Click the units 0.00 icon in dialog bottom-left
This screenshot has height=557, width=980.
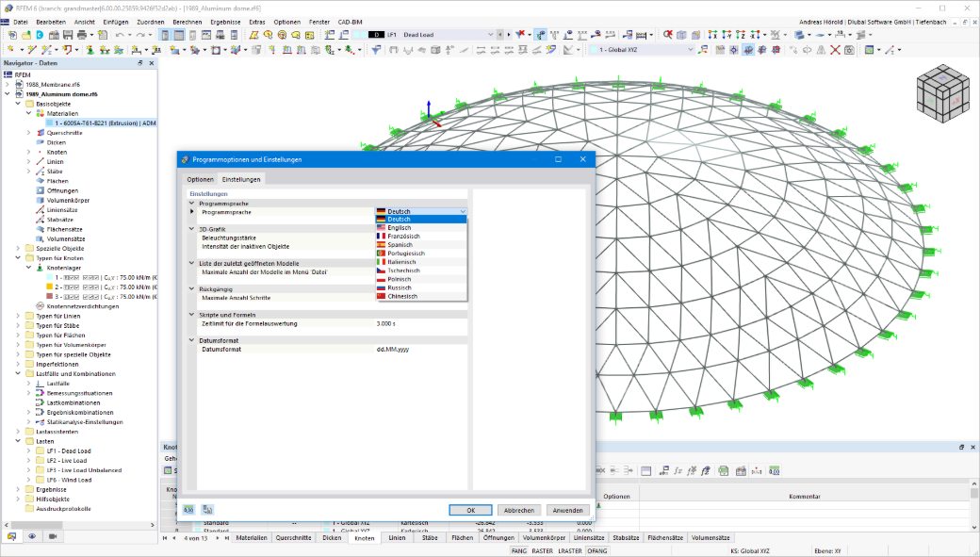tap(188, 510)
